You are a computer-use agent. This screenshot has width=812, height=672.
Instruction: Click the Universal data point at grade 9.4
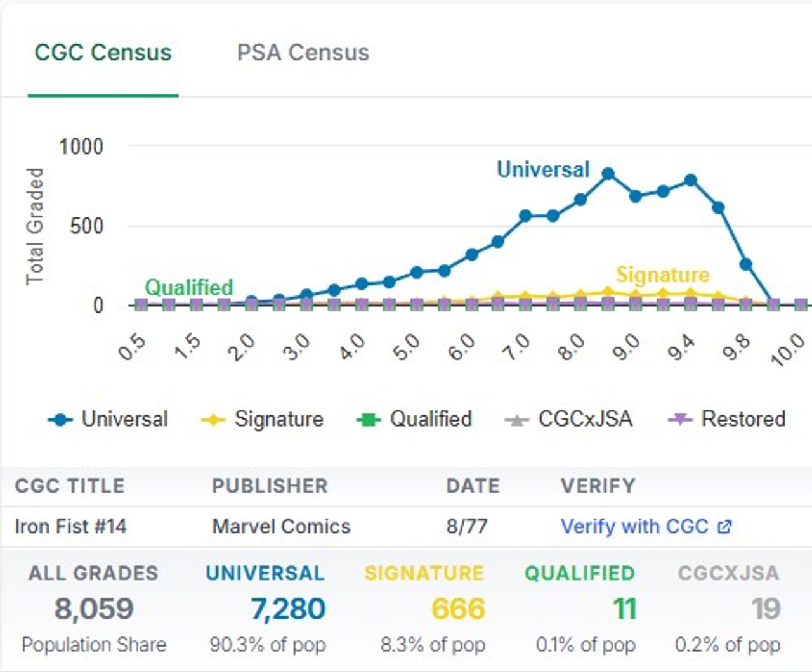pos(691,181)
